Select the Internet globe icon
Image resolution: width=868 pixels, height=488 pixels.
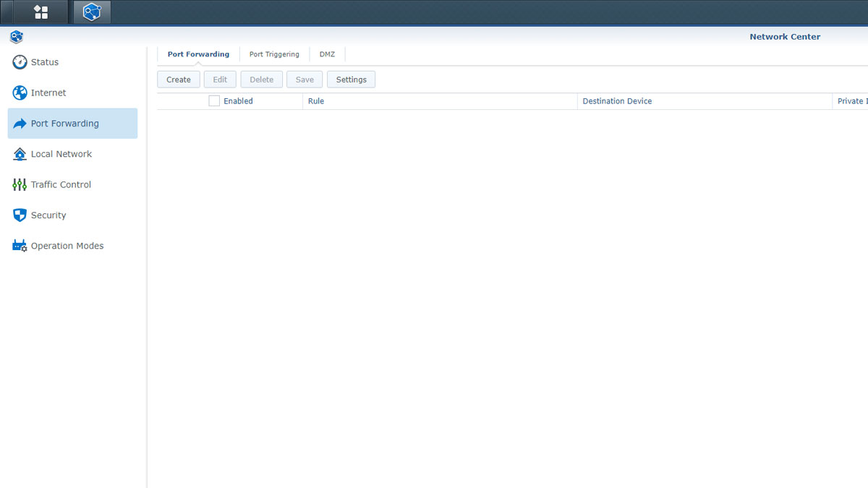pos(20,93)
